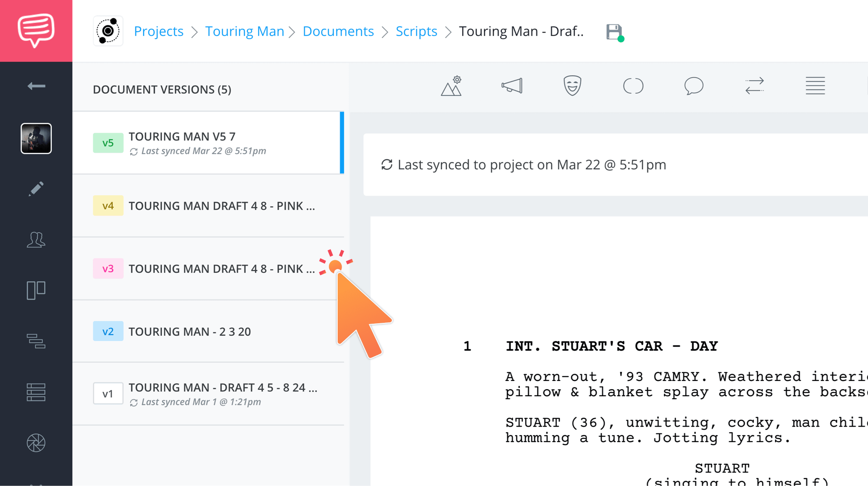Screen dimensions: 868x486
Task: Toggle the character/person icon in sidebar
Action: [36, 240]
